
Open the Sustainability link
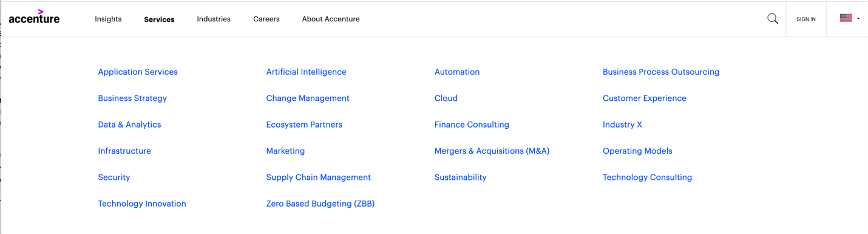click(x=461, y=177)
